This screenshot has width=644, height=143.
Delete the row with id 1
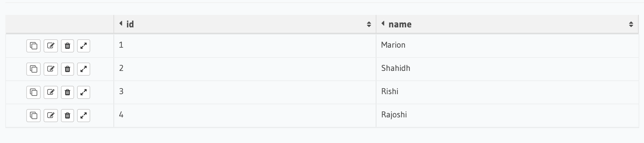coord(68,46)
